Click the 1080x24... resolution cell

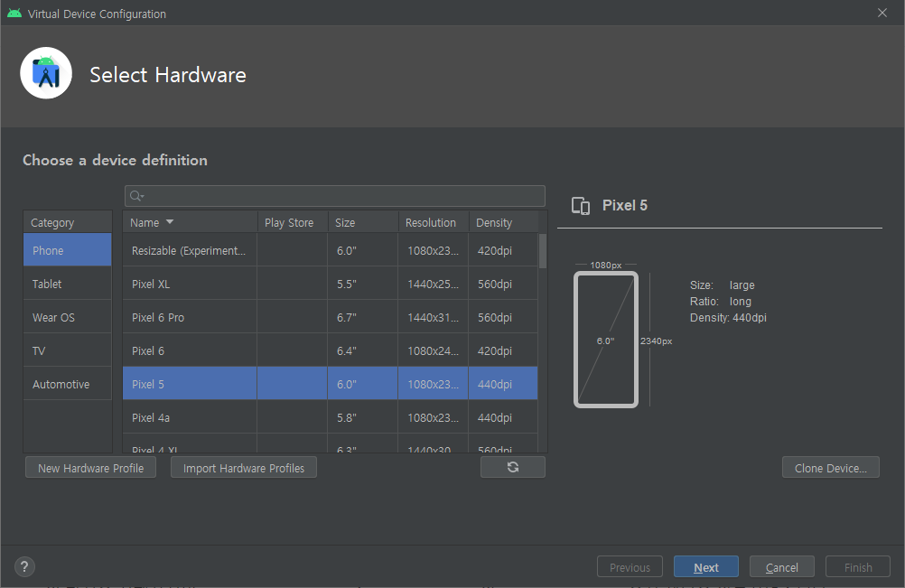(433, 350)
